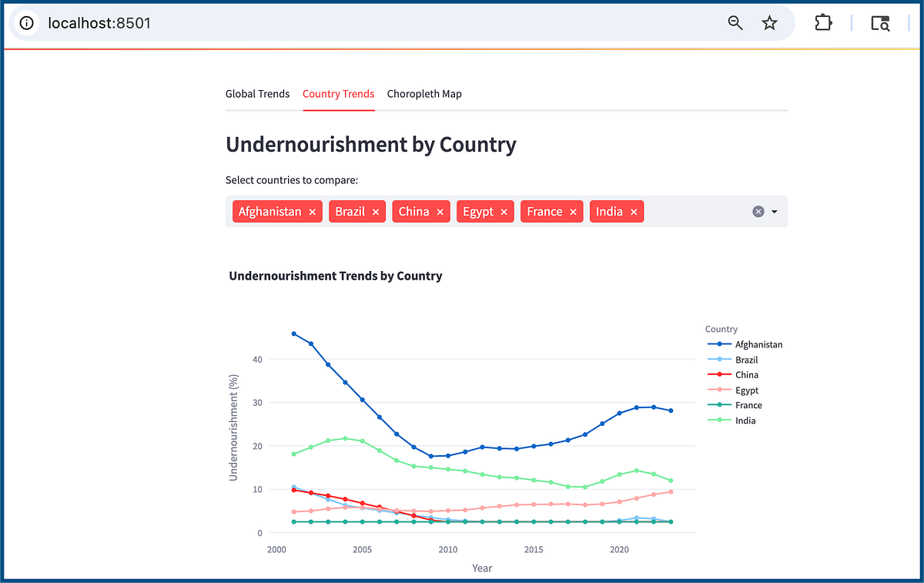The image size is (924, 583).
Task: Open the browser extensions puzzle icon
Action: tap(823, 23)
